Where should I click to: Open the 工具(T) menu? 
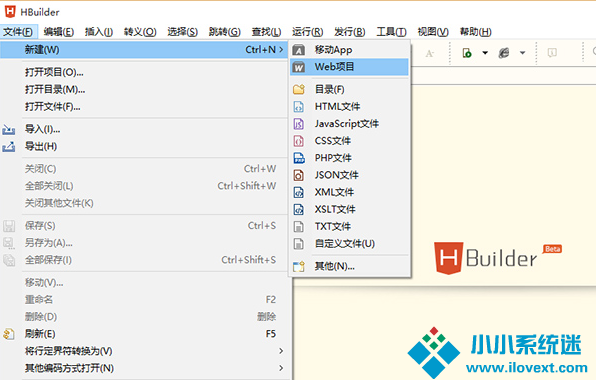click(x=391, y=32)
